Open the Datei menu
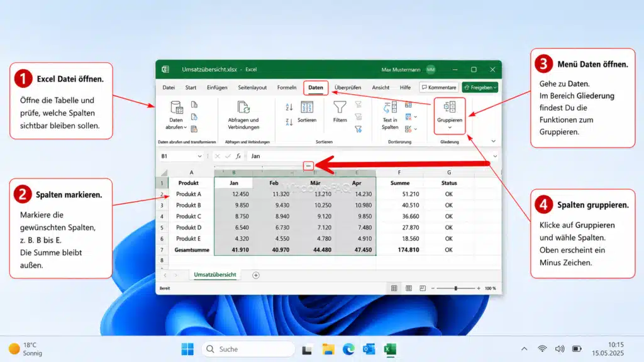This screenshot has width=644, height=362. point(169,87)
